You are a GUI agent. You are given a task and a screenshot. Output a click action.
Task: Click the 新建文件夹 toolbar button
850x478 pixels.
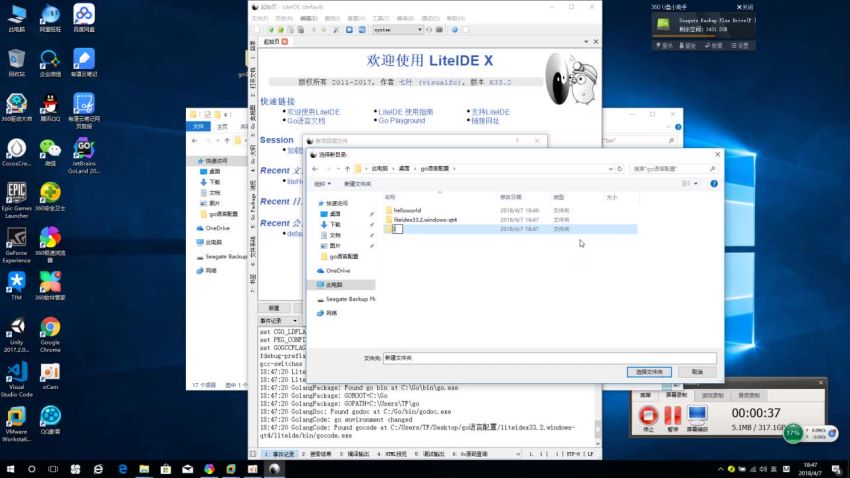pos(358,184)
